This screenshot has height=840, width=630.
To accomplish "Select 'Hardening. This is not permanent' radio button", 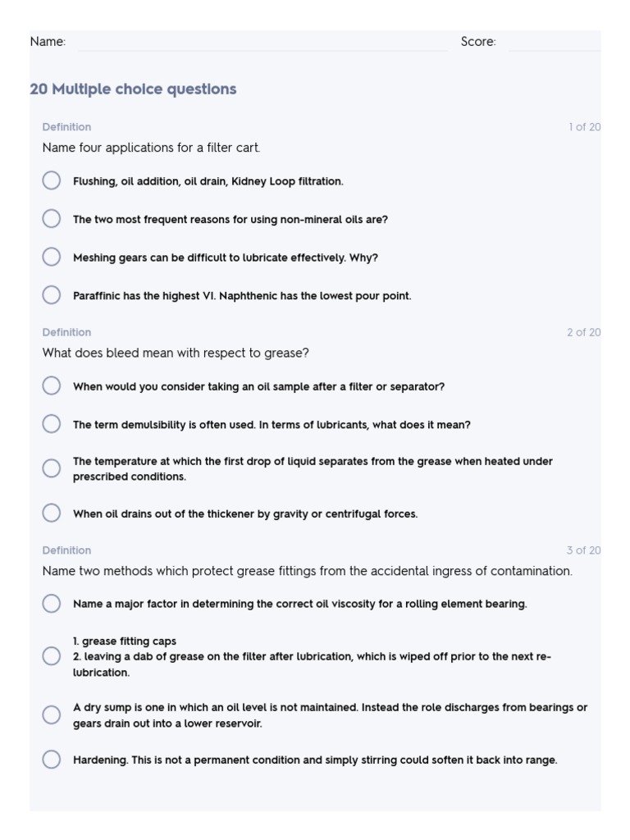I will pyautogui.click(x=52, y=760).
